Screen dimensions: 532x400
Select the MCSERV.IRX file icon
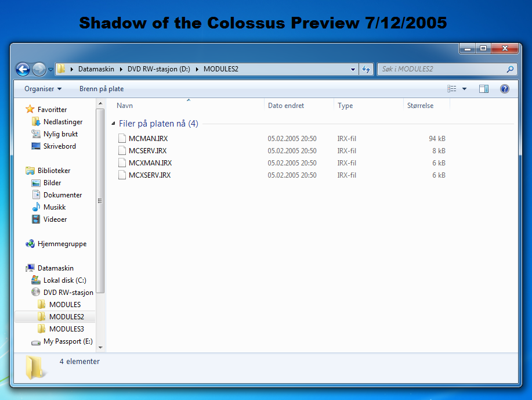122,151
